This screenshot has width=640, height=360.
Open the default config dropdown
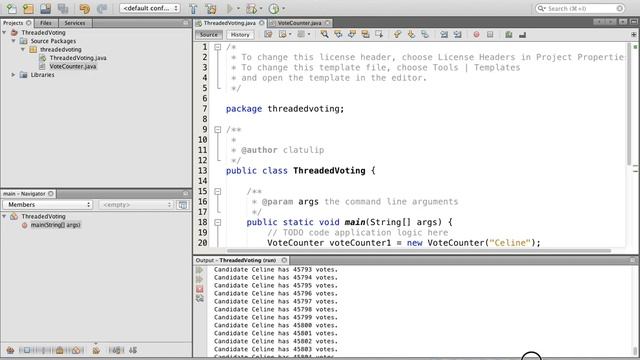coord(150,8)
